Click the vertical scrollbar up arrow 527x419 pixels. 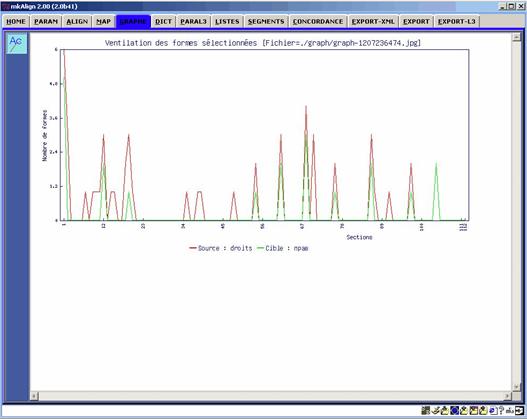[x=517, y=37]
